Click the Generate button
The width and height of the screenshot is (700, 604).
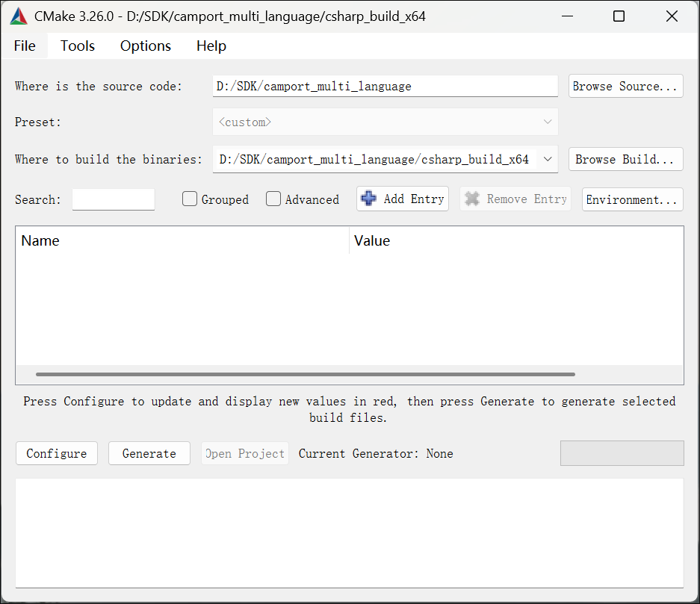[x=149, y=453]
